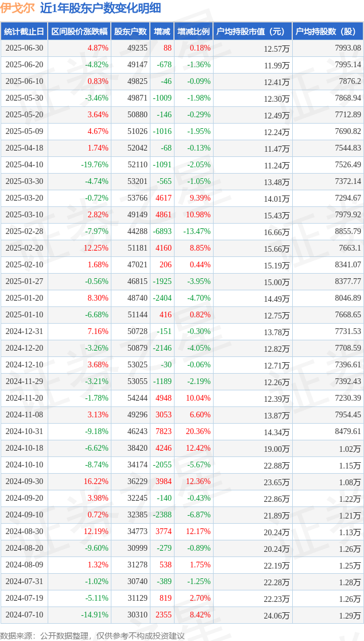Click the -19.76% price change cell

point(94,165)
